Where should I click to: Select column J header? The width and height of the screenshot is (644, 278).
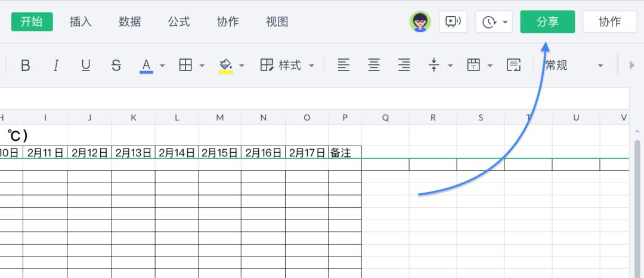[89, 118]
